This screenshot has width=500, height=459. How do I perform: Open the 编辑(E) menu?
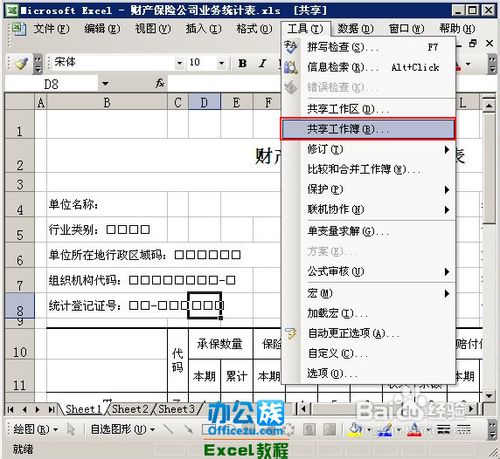pos(102,29)
